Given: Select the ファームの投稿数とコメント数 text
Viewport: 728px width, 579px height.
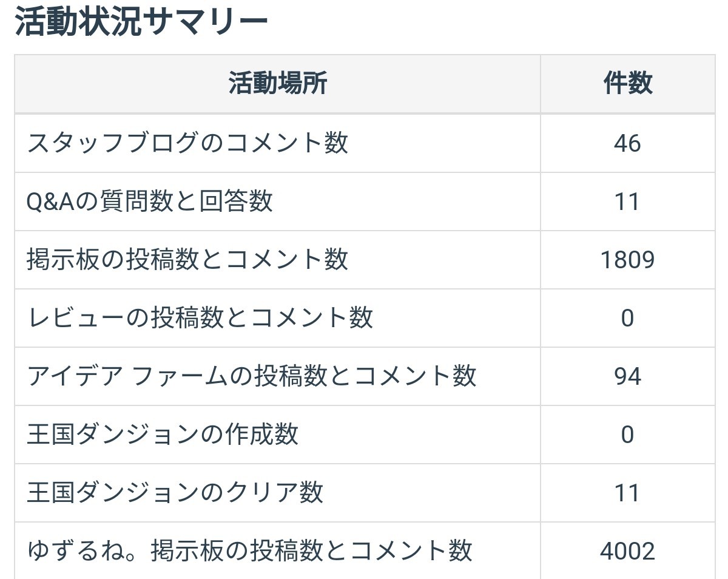Looking at the screenshot, I should click(303, 376).
